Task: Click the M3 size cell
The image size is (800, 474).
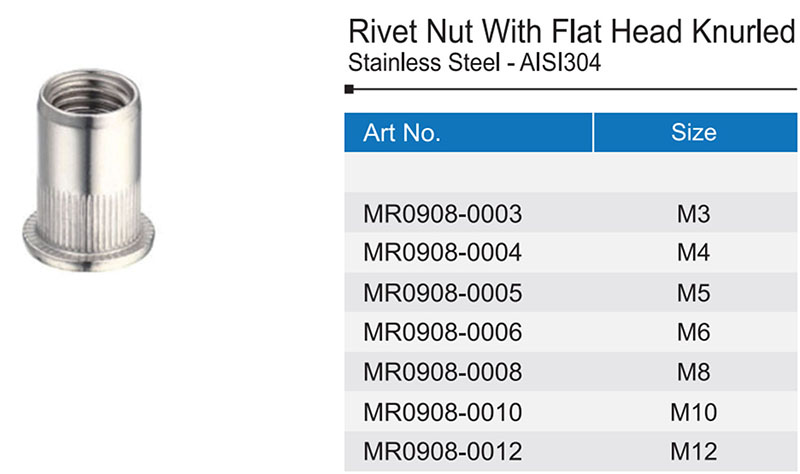Action: [x=693, y=213]
